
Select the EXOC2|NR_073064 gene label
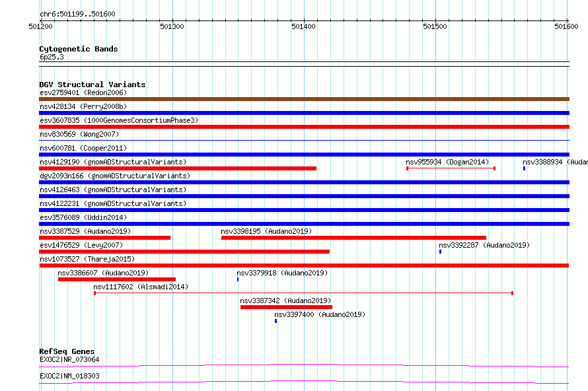click(x=69, y=359)
